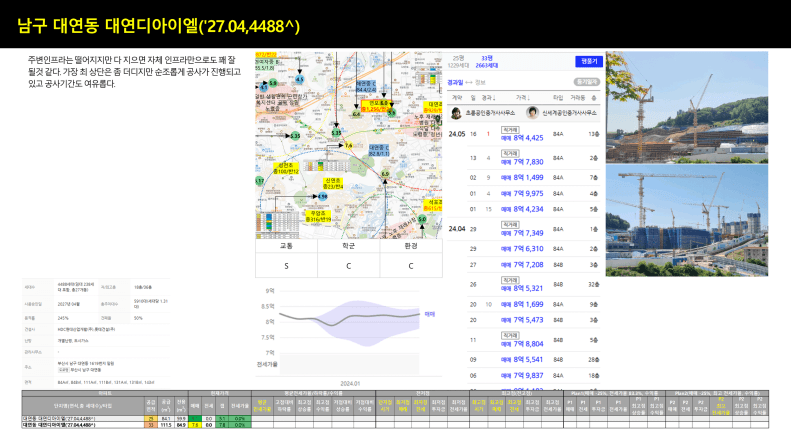Select 24.05 month group label
Viewport: 791px width, 445px height.
(457, 134)
